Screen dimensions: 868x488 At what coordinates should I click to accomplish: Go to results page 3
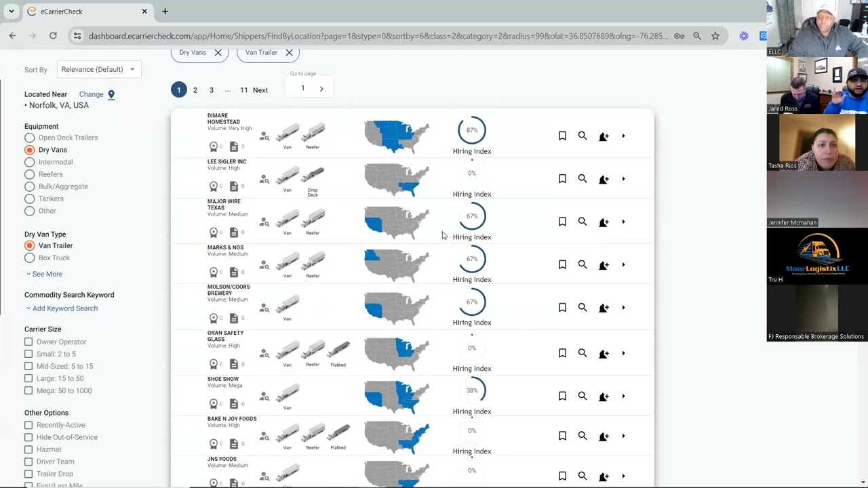[x=212, y=90]
